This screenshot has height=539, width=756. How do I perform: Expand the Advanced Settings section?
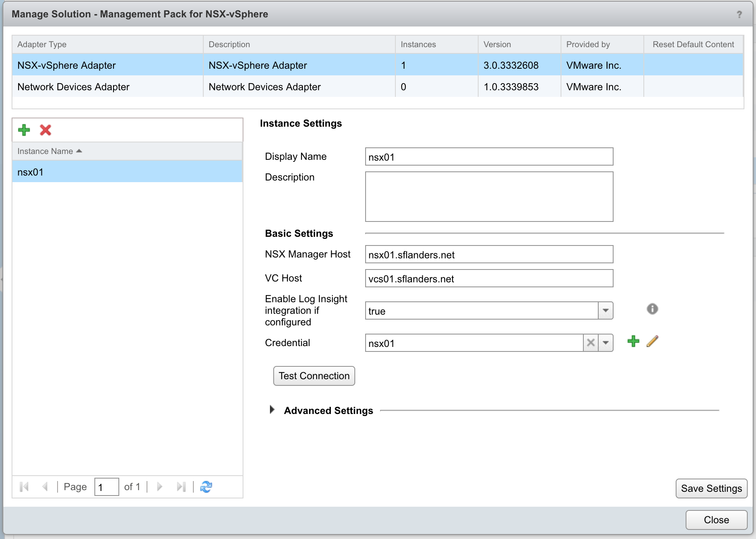pos(272,410)
